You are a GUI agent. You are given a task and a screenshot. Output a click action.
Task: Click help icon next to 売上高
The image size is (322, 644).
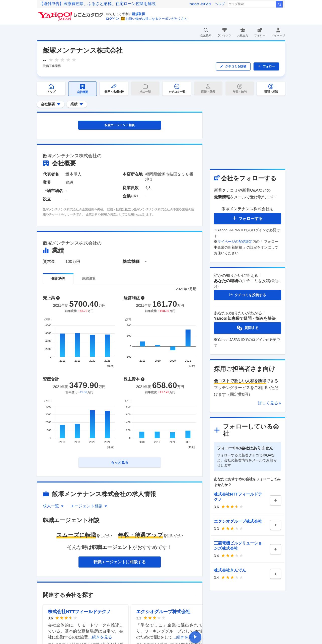tap(58, 298)
